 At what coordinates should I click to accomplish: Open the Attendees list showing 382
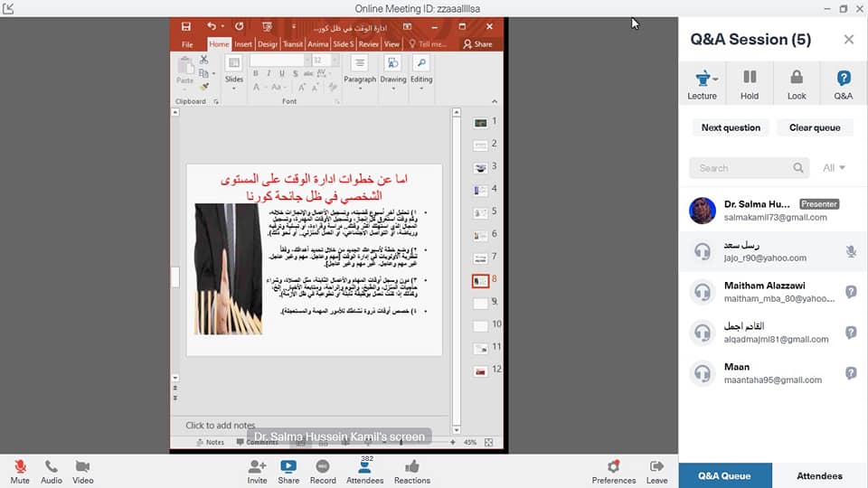[365, 471]
